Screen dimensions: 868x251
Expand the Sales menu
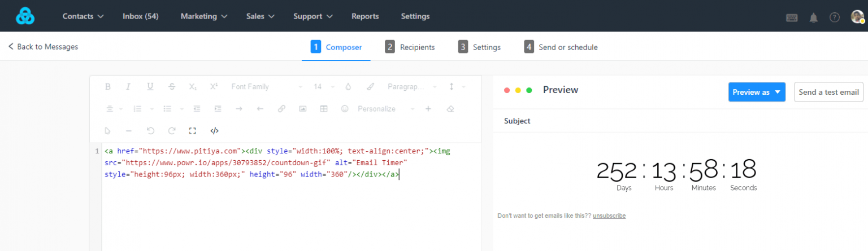[261, 16]
